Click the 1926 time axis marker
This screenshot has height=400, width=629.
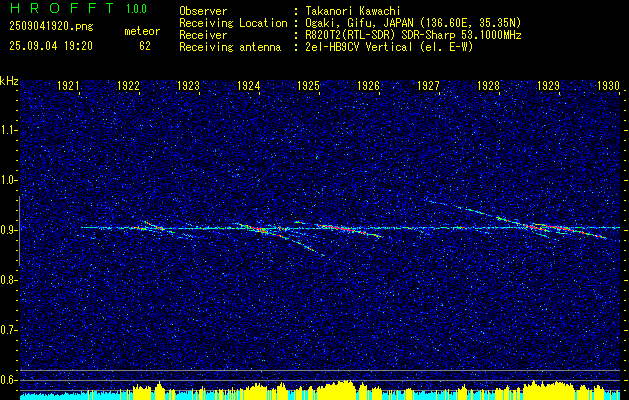coord(368,86)
